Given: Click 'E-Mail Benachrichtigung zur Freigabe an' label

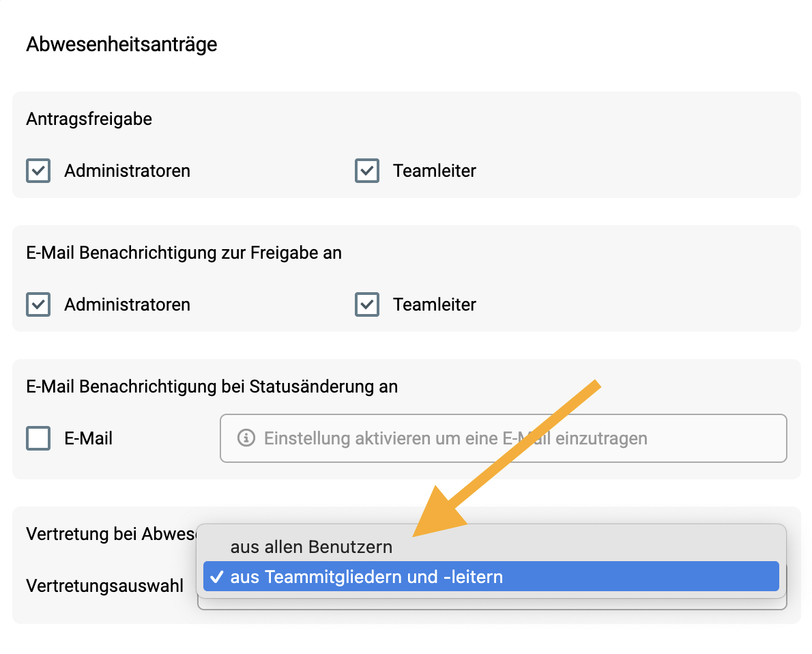Looking at the screenshot, I should tap(184, 253).
